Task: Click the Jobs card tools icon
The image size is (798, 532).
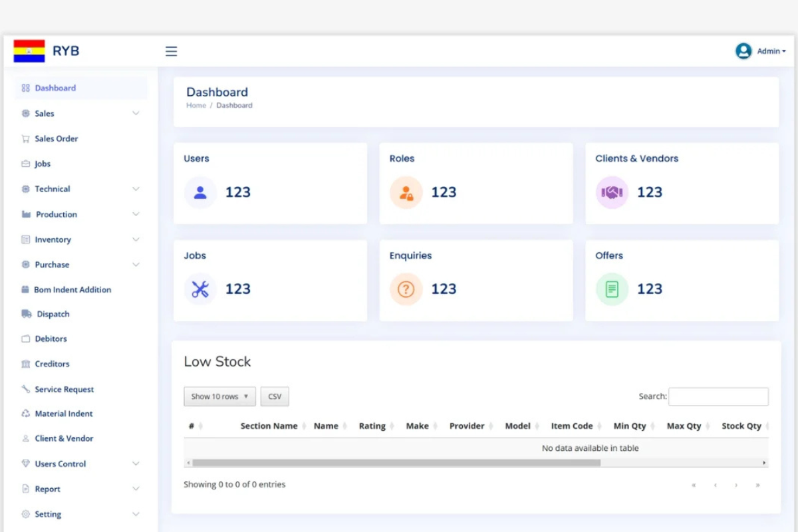Action: coord(200,289)
